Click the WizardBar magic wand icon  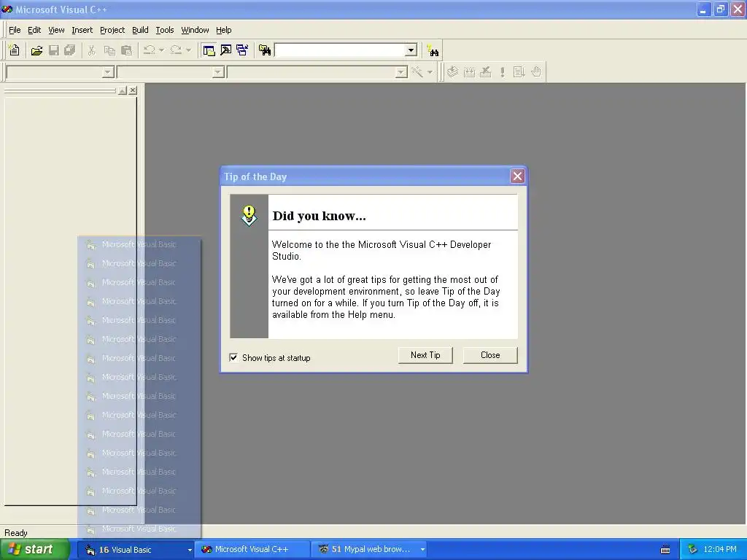pyautogui.click(x=417, y=72)
